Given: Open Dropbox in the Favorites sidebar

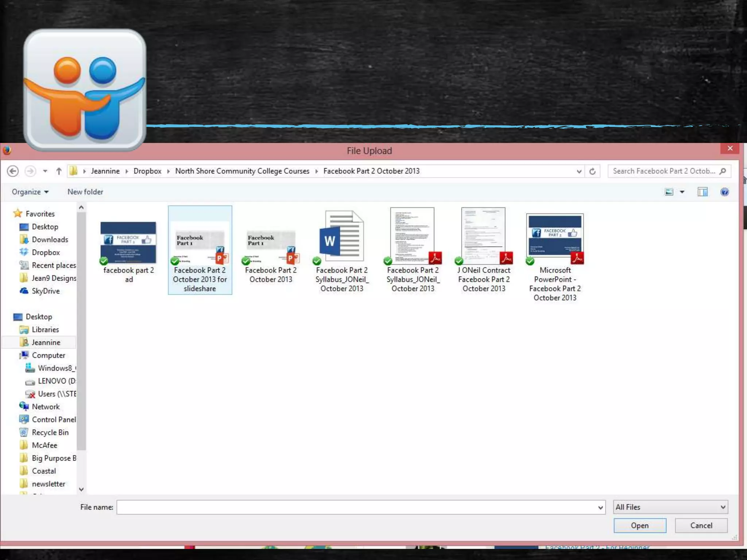Looking at the screenshot, I should coord(46,252).
